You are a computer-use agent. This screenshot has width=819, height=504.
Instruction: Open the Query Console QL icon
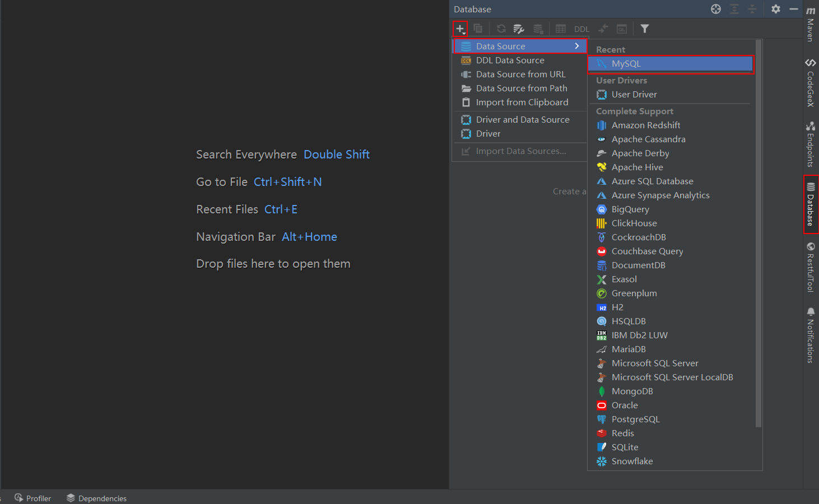coord(622,29)
